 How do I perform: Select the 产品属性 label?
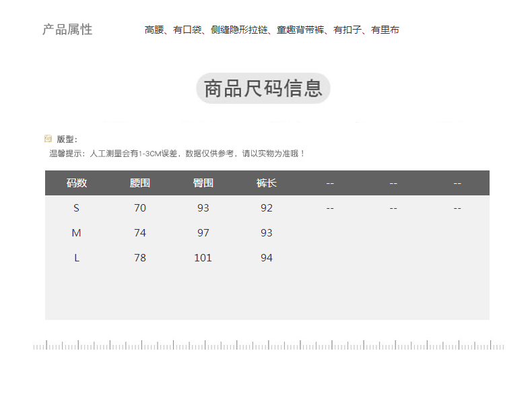coord(67,30)
